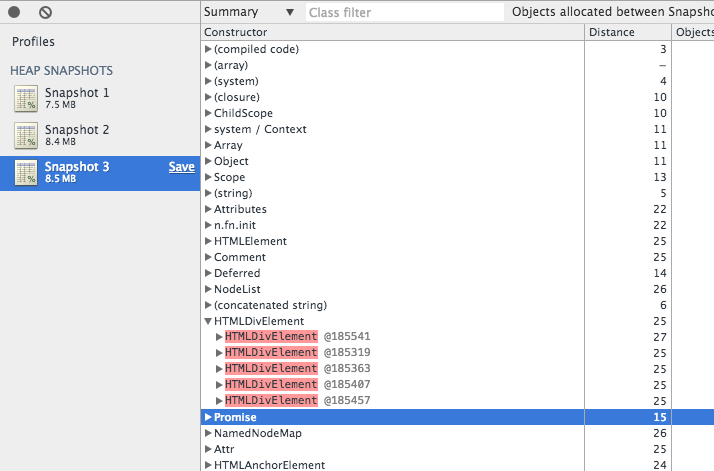The image size is (714, 471).
Task: Select Snapshot 3 label text
Action: pyautogui.click(x=77, y=167)
